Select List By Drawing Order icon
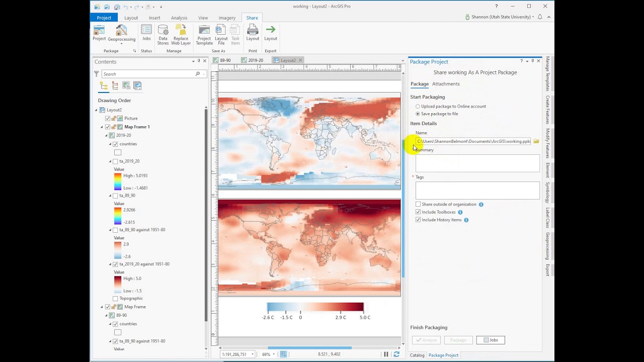Screen dimensions: 644x362 pos(104,86)
